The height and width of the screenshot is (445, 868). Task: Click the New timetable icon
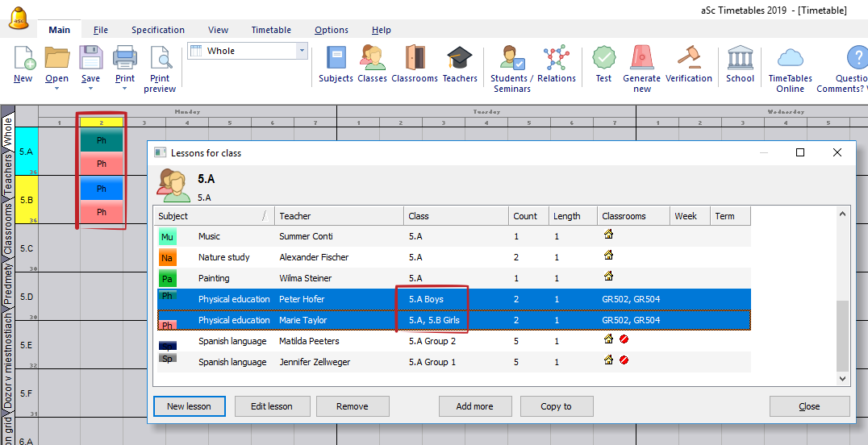pyautogui.click(x=23, y=59)
